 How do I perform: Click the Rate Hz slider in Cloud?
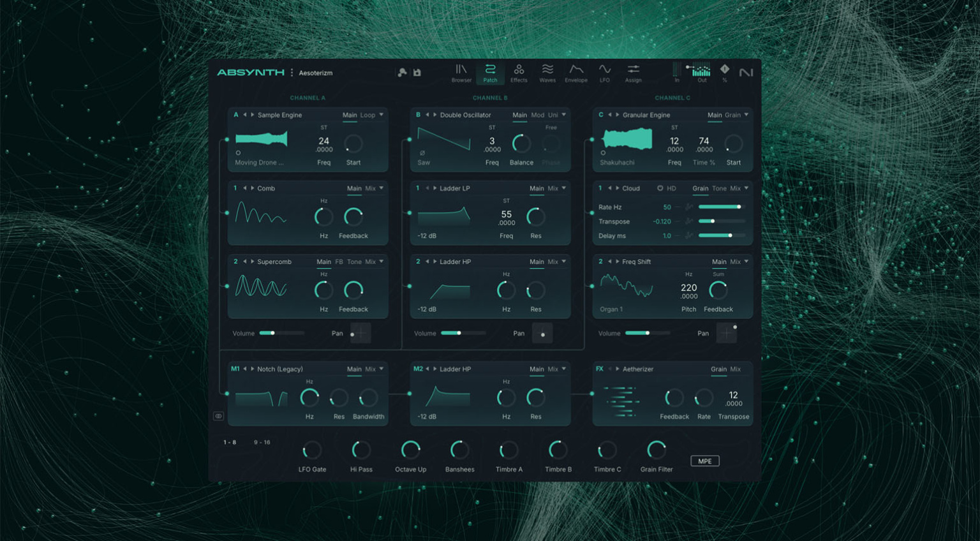(x=720, y=207)
